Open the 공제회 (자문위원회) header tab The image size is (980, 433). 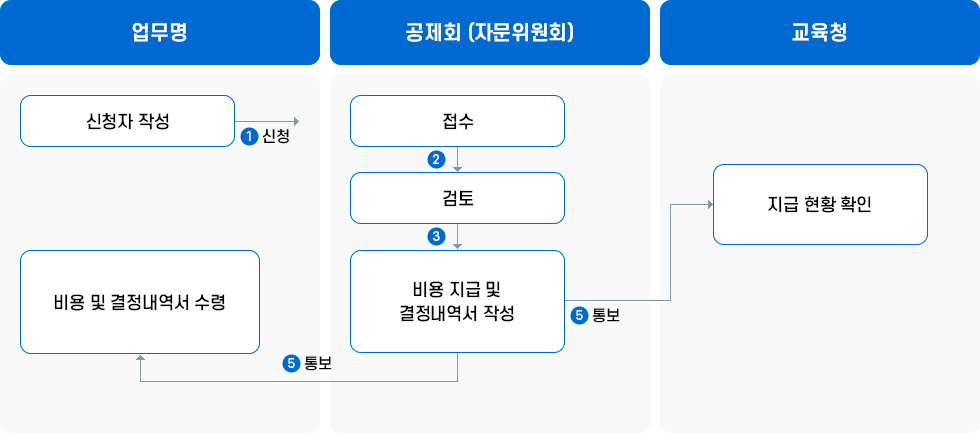[490, 33]
